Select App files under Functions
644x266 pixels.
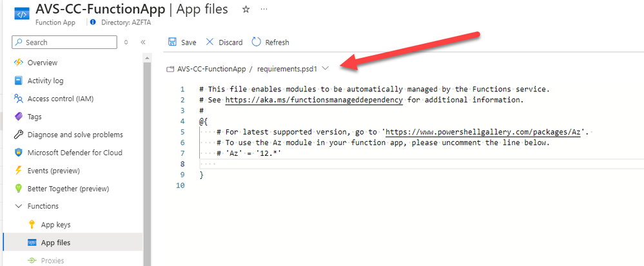pyautogui.click(x=55, y=243)
